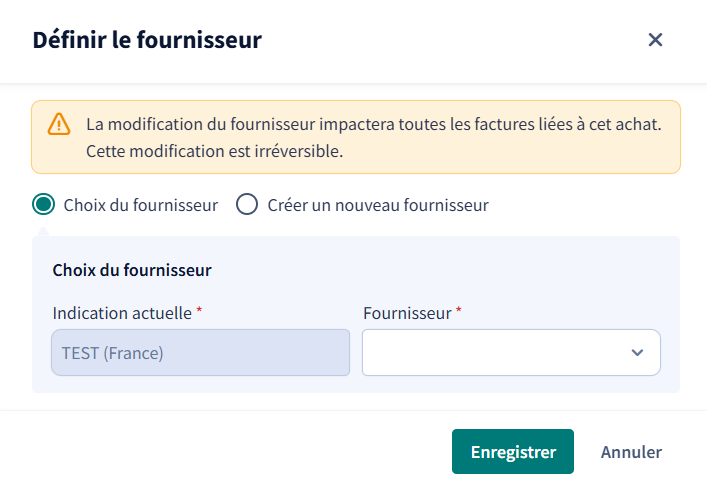The width and height of the screenshot is (707, 485).
Task: Cancel using the Annuler link
Action: click(x=631, y=452)
